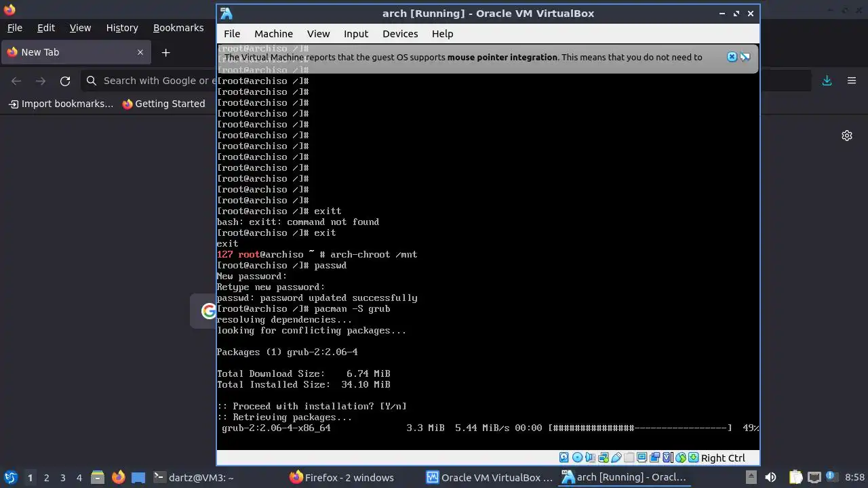This screenshot has height=488, width=868.
Task: Click the CPU virtualization status icon
Action: coord(667,457)
